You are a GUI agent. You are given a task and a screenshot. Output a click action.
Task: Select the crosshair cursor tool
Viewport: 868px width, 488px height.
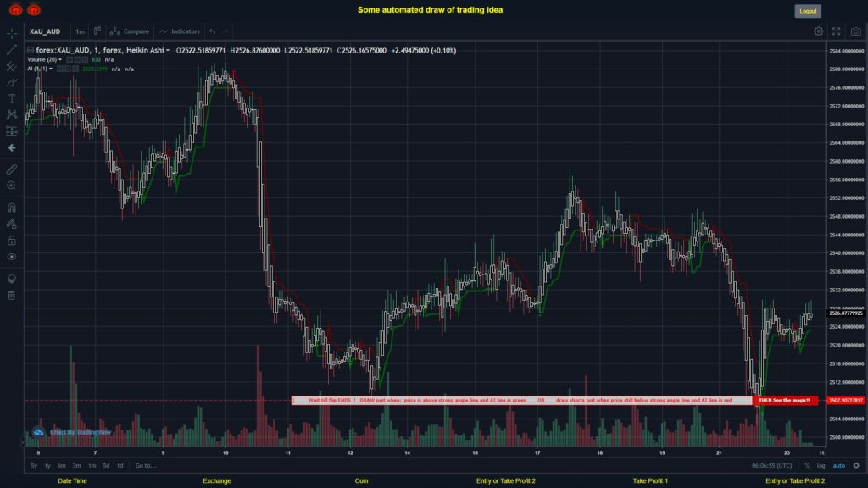(x=12, y=33)
